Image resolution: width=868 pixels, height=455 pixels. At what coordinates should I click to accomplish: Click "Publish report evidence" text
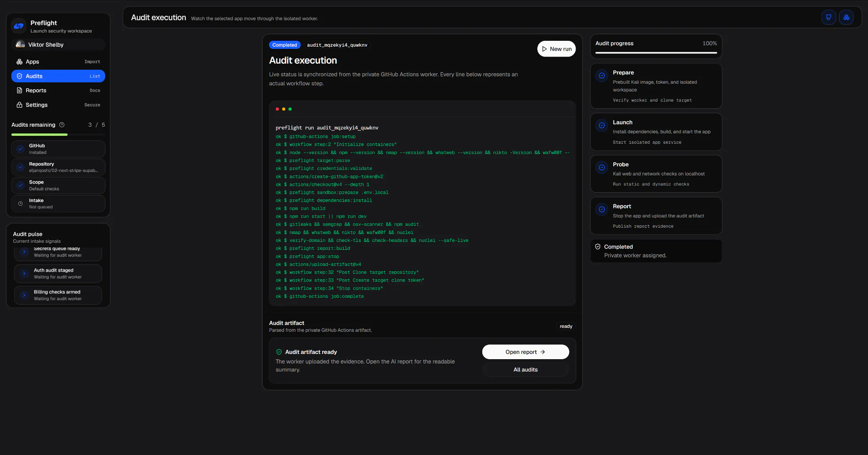pyautogui.click(x=643, y=226)
